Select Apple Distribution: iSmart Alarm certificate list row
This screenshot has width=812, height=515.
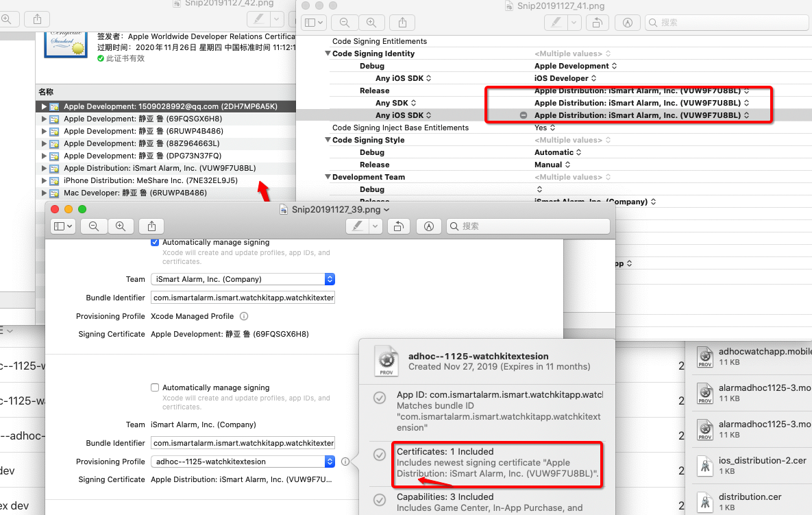tap(166, 168)
